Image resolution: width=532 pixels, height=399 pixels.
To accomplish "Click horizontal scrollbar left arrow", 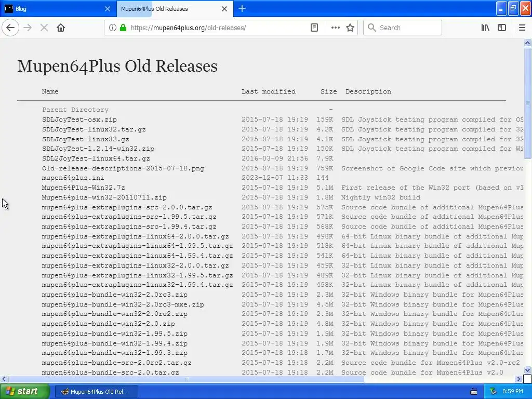I will (x=4, y=379).
